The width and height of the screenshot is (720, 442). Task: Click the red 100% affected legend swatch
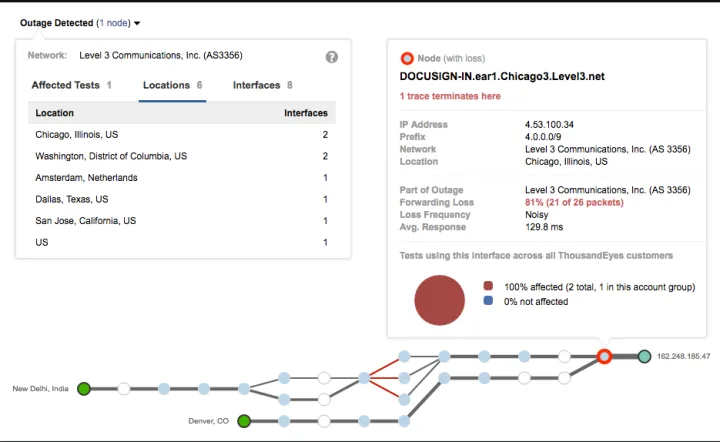point(488,287)
